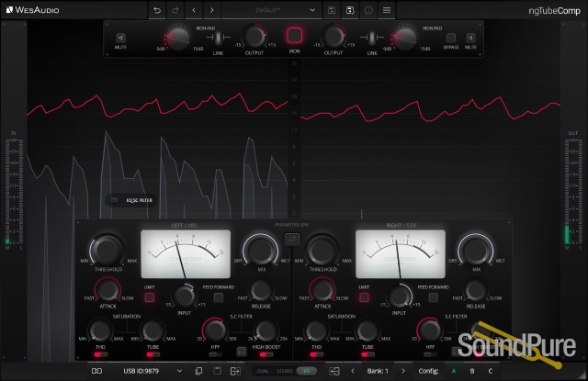The image size is (588, 381).
Task: Click the import arrow icon left of Bank
Action: [x=334, y=371]
